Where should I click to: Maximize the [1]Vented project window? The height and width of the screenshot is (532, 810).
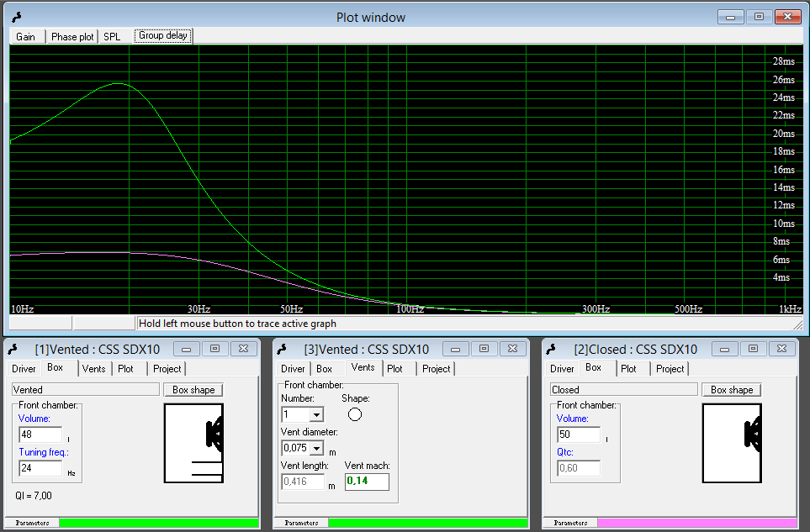tap(214, 350)
